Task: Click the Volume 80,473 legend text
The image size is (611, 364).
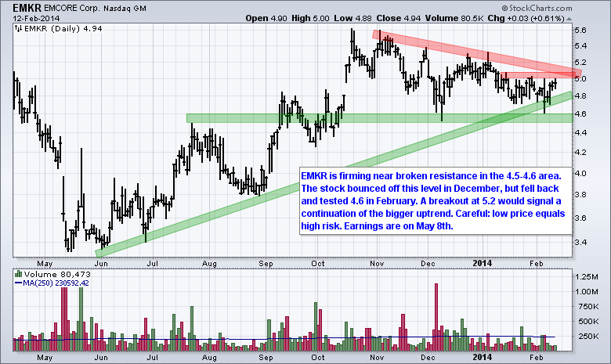Action: 57,274
